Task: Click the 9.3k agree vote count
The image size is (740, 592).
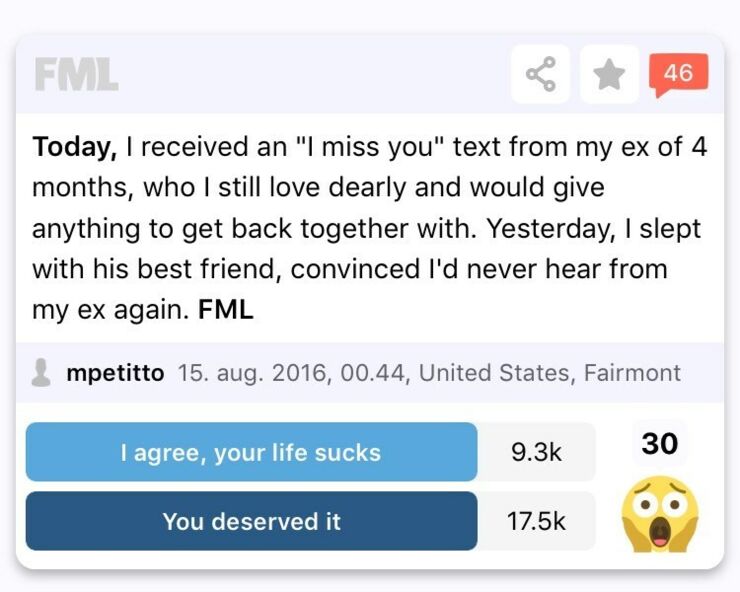Action: point(536,452)
